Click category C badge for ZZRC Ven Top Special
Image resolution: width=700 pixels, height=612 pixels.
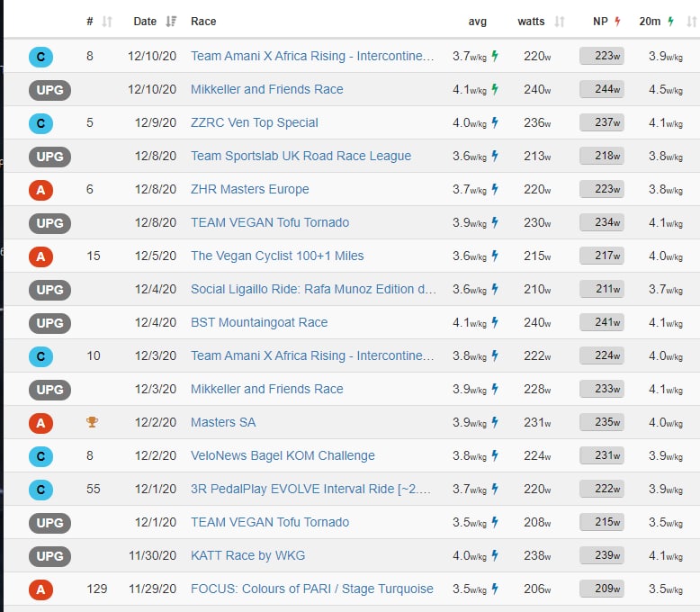tap(40, 123)
